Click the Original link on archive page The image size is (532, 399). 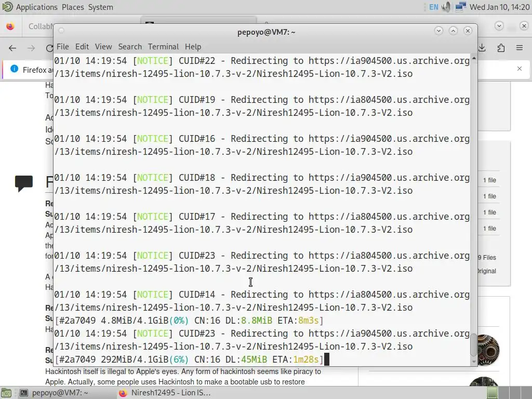(x=486, y=271)
